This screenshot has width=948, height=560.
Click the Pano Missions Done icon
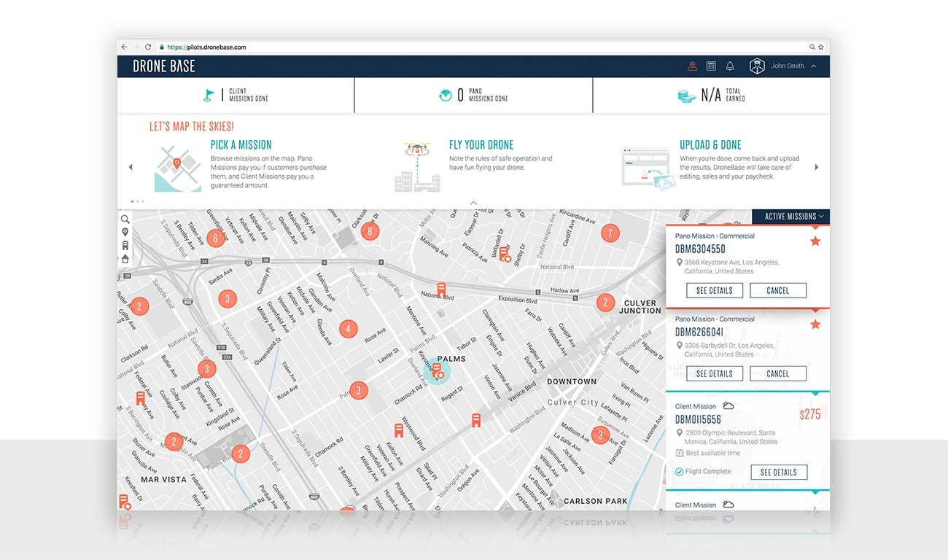tap(445, 95)
